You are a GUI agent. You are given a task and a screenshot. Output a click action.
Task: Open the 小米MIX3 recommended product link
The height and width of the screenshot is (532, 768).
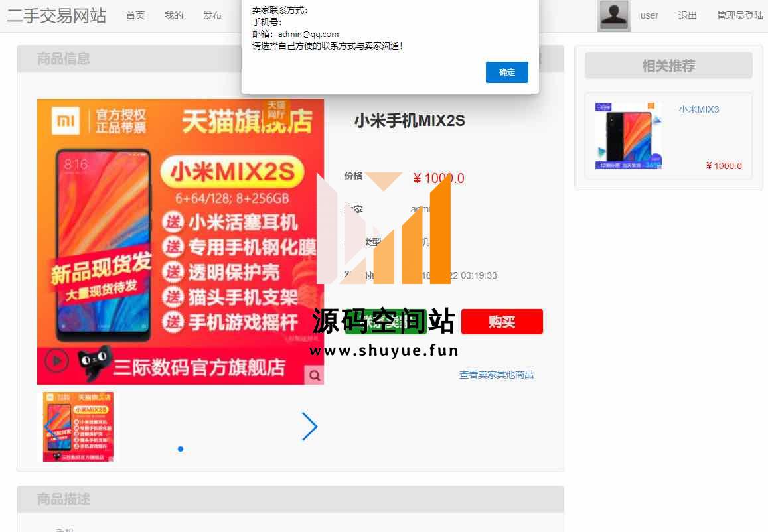tap(698, 109)
